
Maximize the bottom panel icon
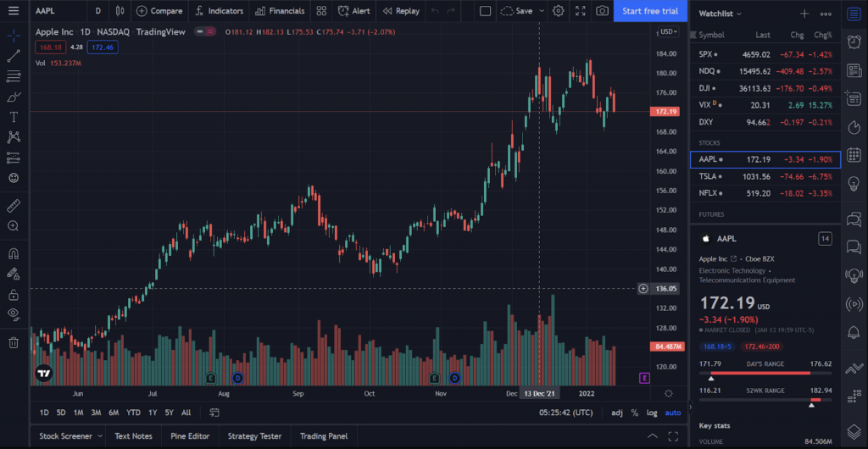click(673, 435)
